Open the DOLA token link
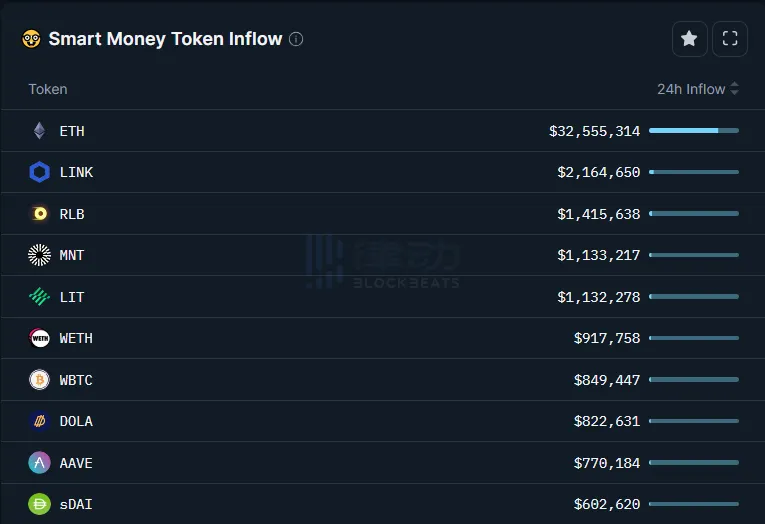765x524 pixels. 76,421
